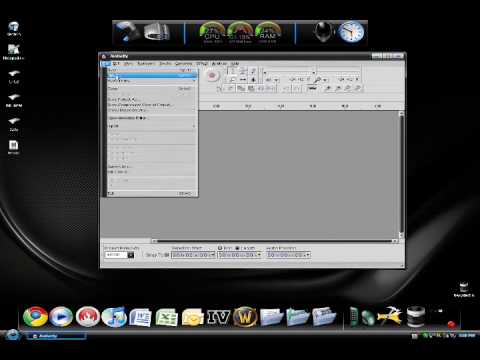480x360 pixels.
Task: Click the Paste icon in edit toolbar
Action: tap(251, 88)
